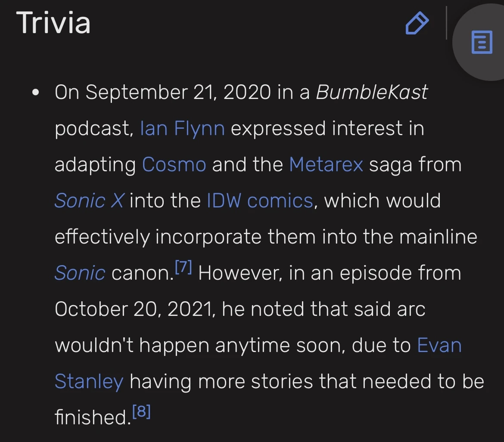Follow the Cosmo hyperlink

(174, 164)
